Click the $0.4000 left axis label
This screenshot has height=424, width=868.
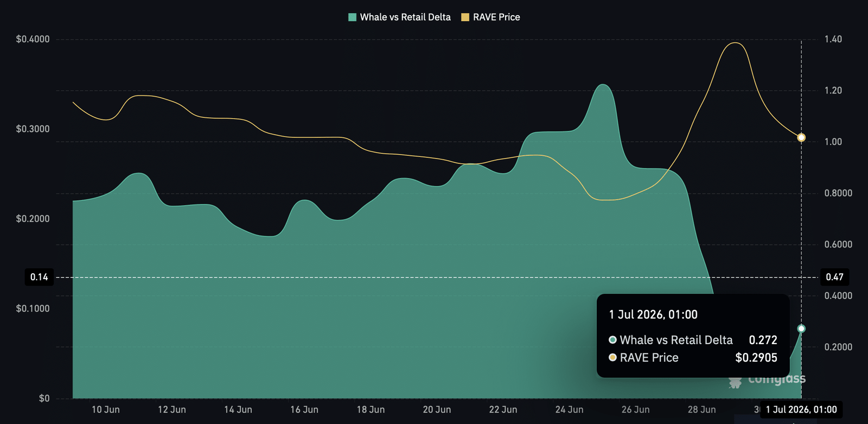pos(33,39)
